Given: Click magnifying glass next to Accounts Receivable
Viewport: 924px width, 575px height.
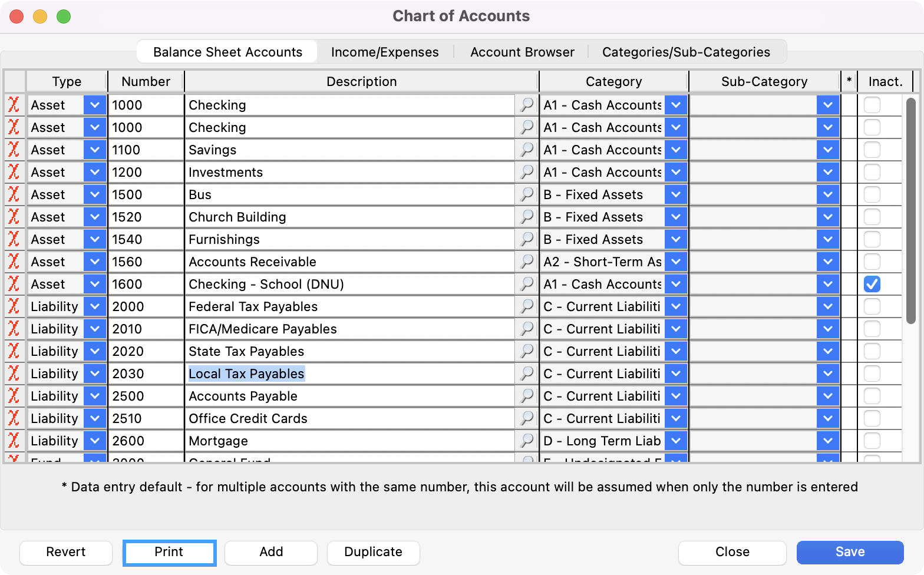Looking at the screenshot, I should tap(526, 262).
